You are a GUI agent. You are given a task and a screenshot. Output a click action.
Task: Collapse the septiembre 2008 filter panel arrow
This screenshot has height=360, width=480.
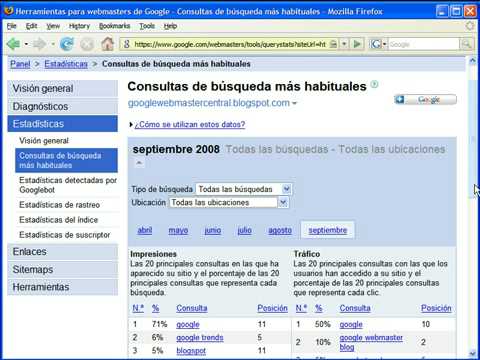click(x=139, y=163)
